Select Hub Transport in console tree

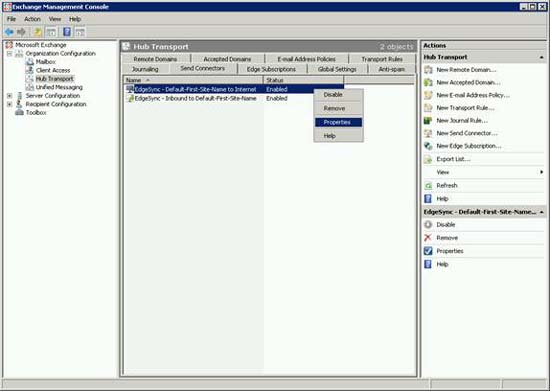[x=55, y=79]
